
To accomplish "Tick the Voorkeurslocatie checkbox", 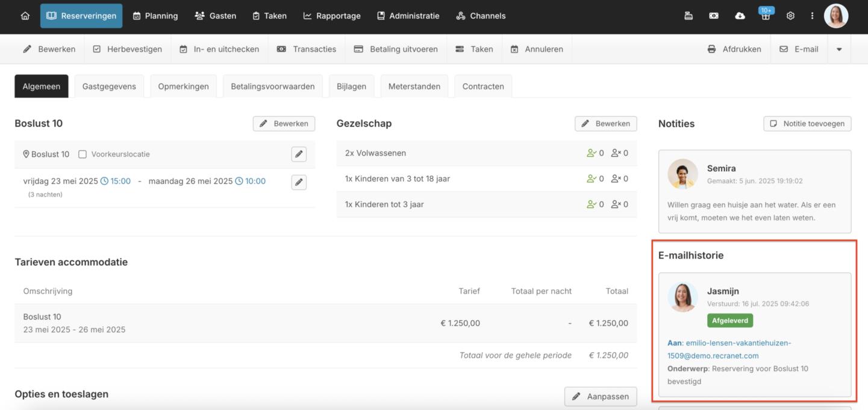I will 83,154.
